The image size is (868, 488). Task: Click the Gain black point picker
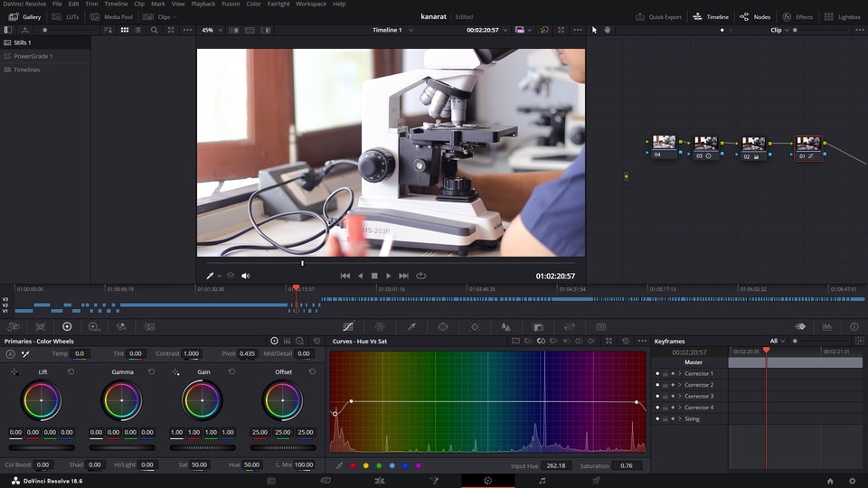point(176,371)
